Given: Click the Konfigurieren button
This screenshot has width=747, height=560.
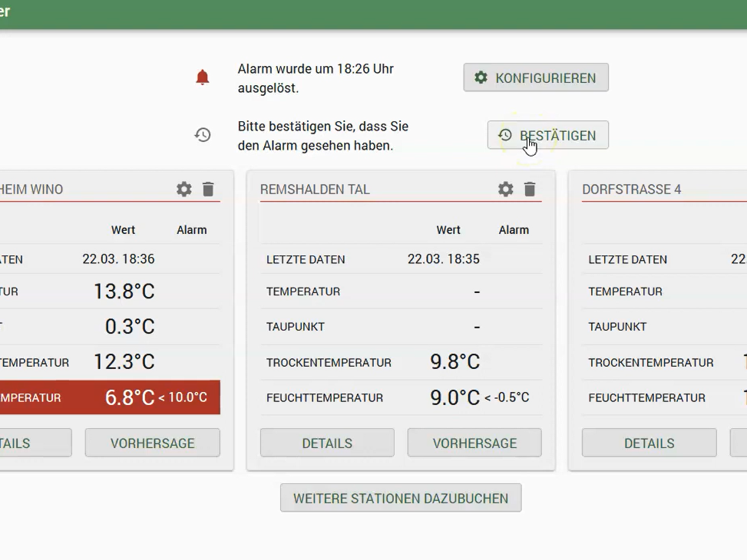Looking at the screenshot, I should click(536, 77).
